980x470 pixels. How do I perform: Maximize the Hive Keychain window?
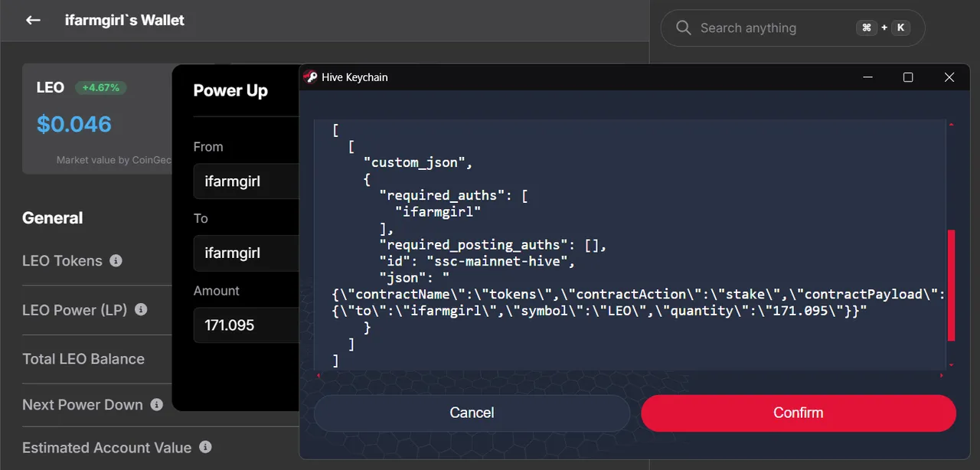coord(908,77)
